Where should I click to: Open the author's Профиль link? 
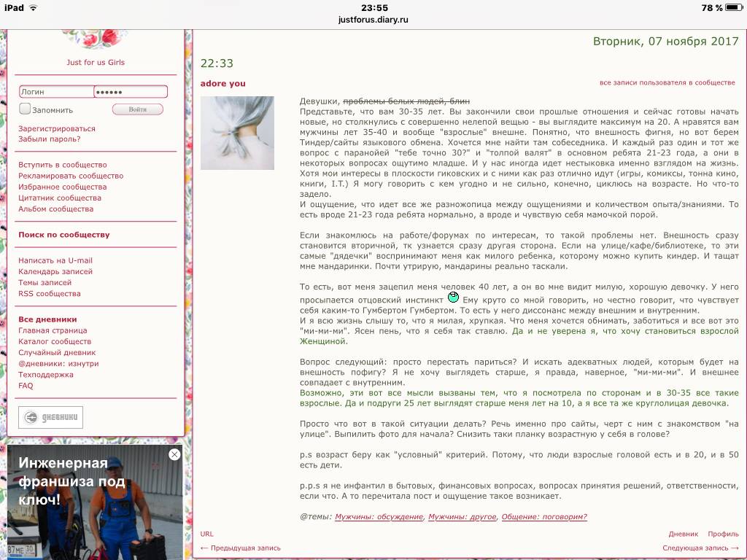click(x=723, y=534)
